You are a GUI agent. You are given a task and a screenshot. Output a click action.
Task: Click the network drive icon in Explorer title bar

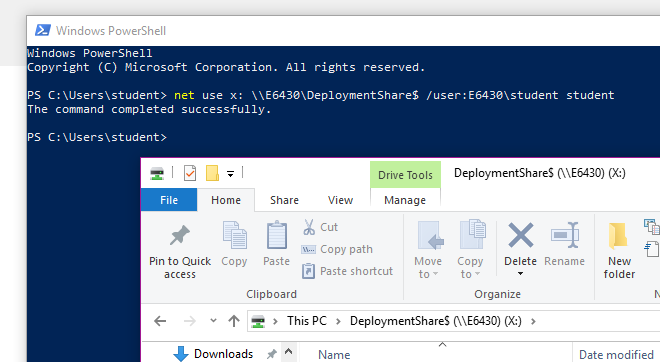tap(157, 173)
